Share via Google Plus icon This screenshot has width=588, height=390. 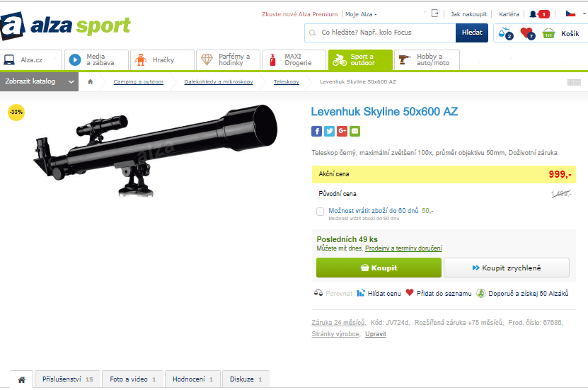click(342, 131)
